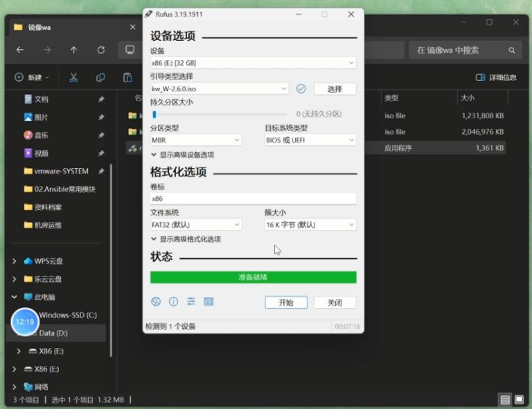Click 检测到 1 个设备 status text
Screen dimensions: 532x409
170,327
